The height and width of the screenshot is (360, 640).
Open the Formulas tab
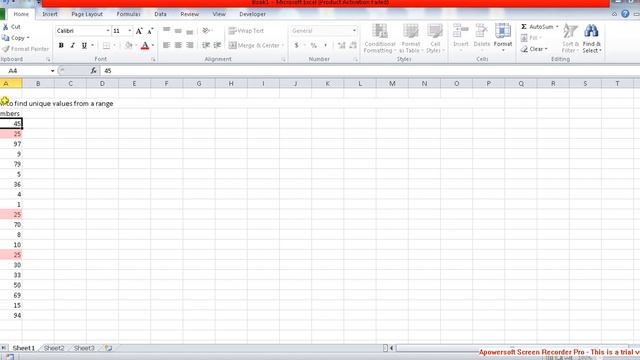pos(129,14)
